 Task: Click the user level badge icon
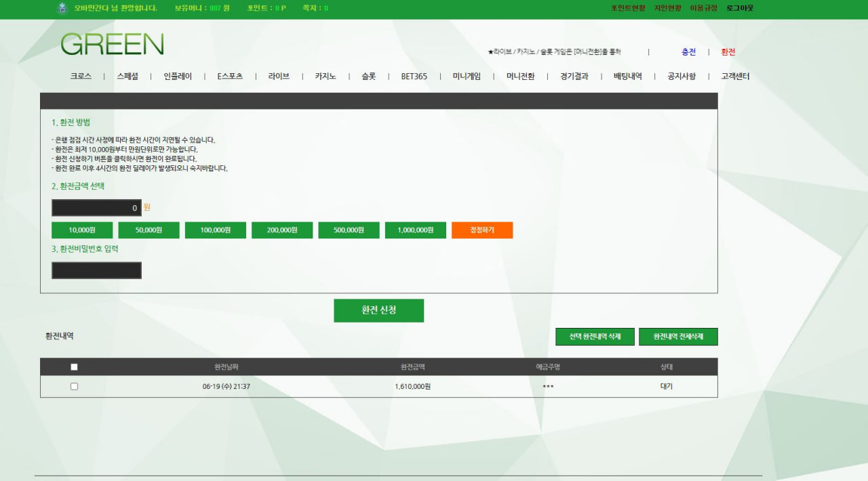pyautogui.click(x=62, y=8)
